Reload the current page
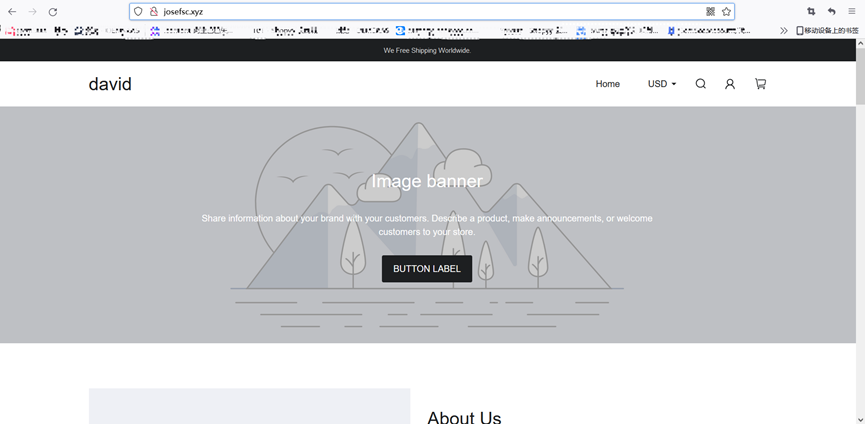The height and width of the screenshot is (424, 865). pos(53,12)
